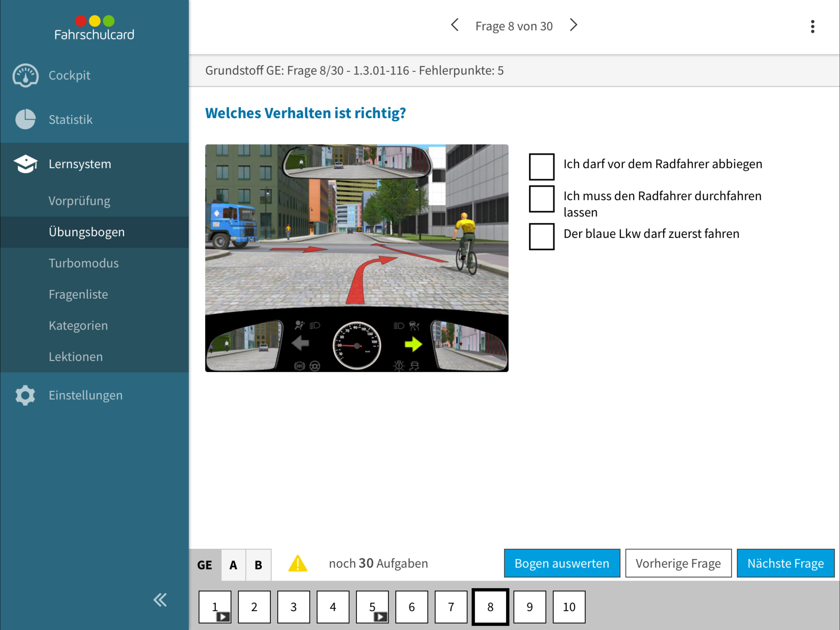Screen dimensions: 840x630
Task: Open the three-dot options menu
Action: tap(812, 26)
